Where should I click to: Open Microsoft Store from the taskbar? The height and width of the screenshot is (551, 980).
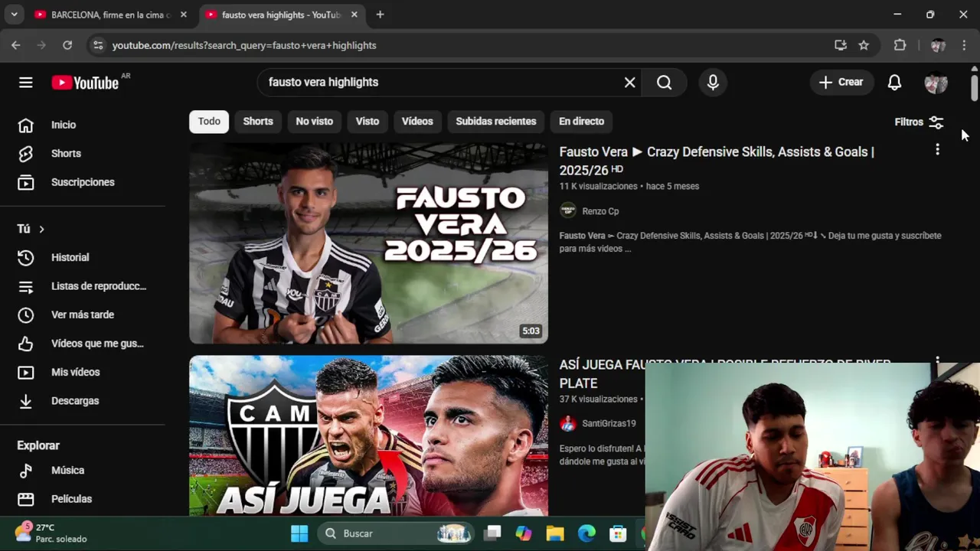618,533
